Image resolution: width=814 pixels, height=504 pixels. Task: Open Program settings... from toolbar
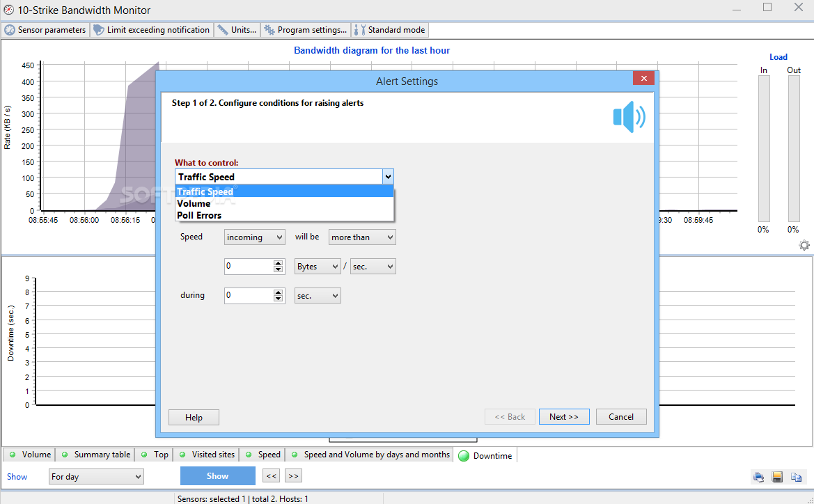tap(305, 30)
